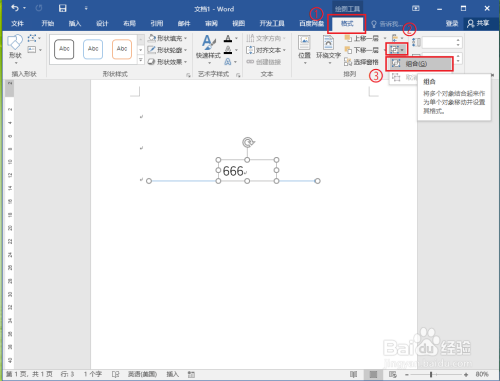The height and width of the screenshot is (381, 500).
Task: Click 文字方向 text direction button
Action: [x=266, y=38]
